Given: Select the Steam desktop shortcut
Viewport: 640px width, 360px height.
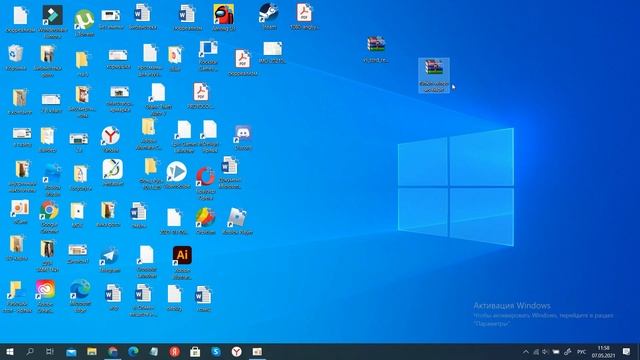Looking at the screenshot, I should pyautogui.click(x=269, y=16).
